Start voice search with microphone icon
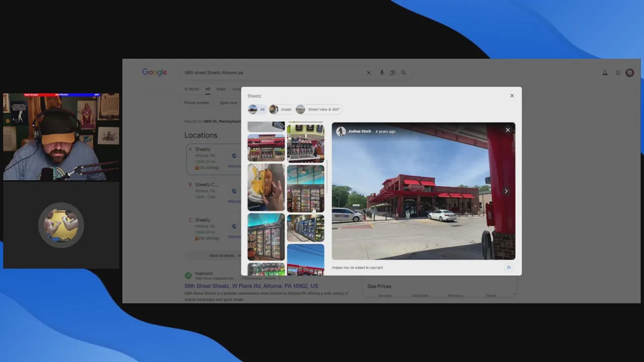644x362 pixels. click(382, 72)
